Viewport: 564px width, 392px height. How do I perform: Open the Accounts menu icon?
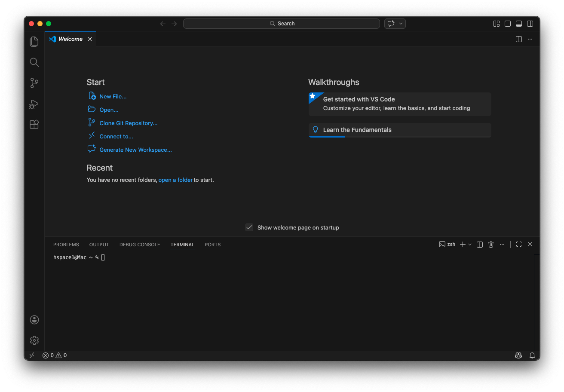pyautogui.click(x=34, y=320)
